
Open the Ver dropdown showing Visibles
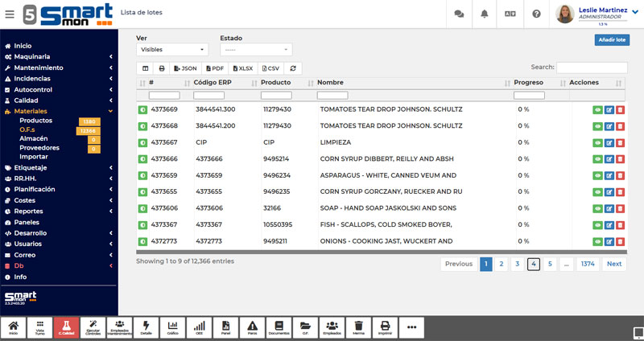coord(172,49)
